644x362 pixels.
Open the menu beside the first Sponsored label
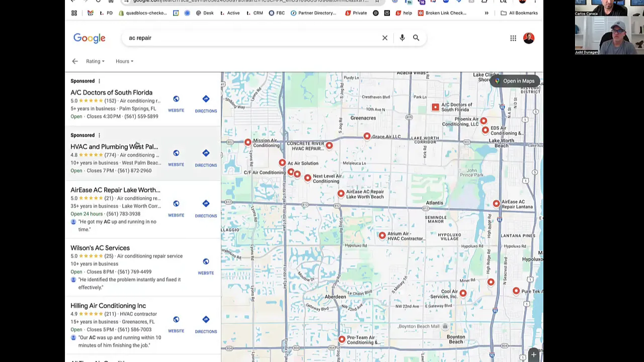[x=99, y=81]
